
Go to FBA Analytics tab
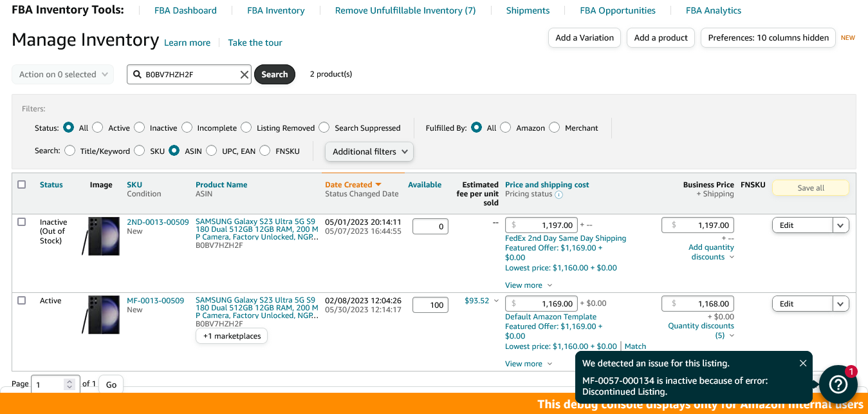point(714,10)
